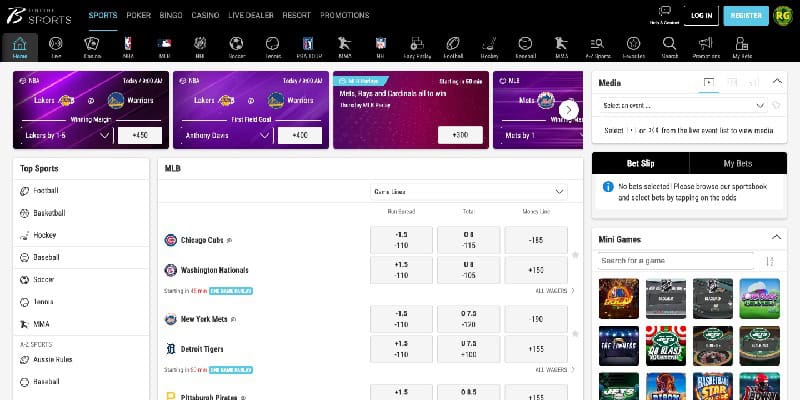Select Detroit Tigers +155 money line
Image resolution: width=800 pixels, height=400 pixels.
pyautogui.click(x=536, y=349)
